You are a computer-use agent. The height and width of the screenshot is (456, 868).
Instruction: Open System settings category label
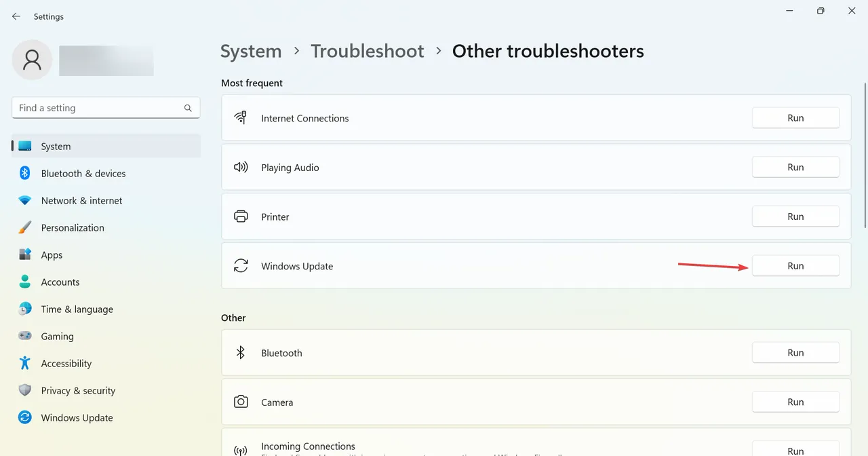(56, 147)
